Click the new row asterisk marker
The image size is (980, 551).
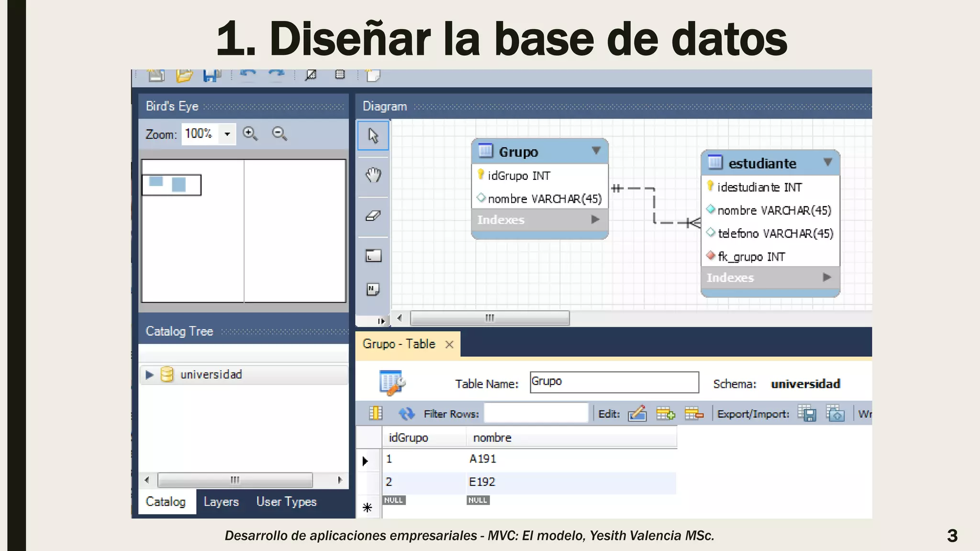(367, 507)
